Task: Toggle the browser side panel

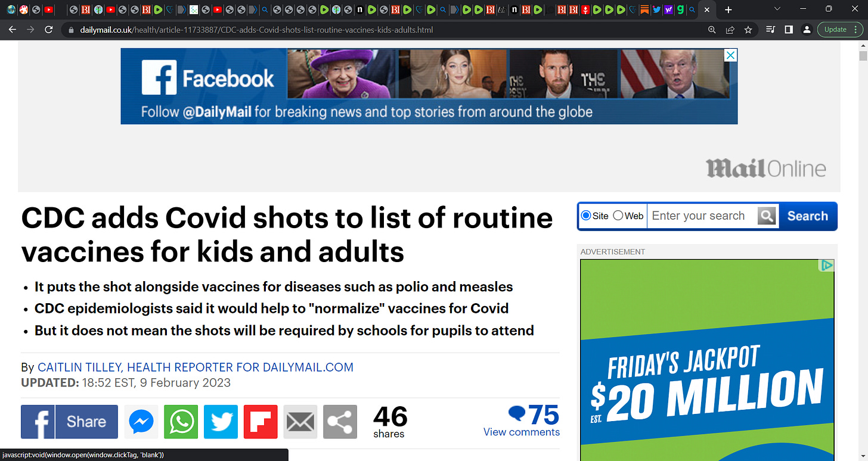Action: point(789,30)
